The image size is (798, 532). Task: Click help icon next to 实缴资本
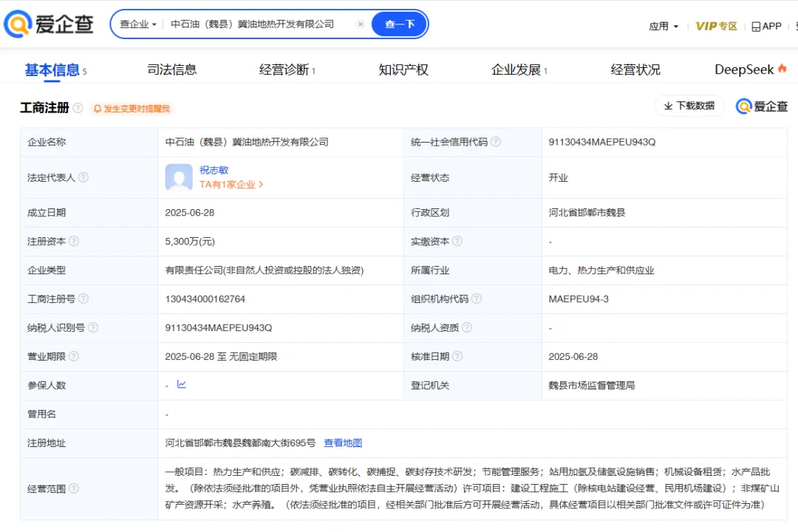coord(457,241)
